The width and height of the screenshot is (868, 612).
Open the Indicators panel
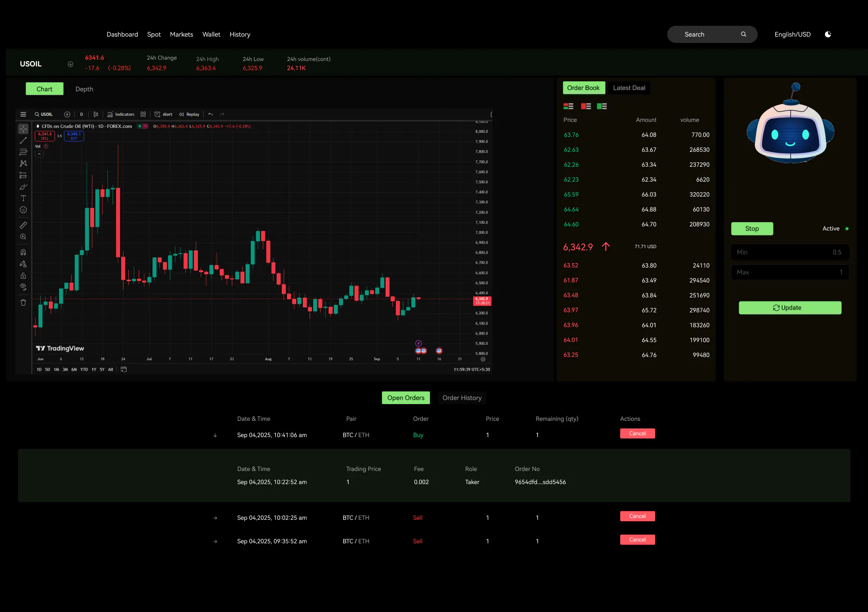(x=121, y=114)
